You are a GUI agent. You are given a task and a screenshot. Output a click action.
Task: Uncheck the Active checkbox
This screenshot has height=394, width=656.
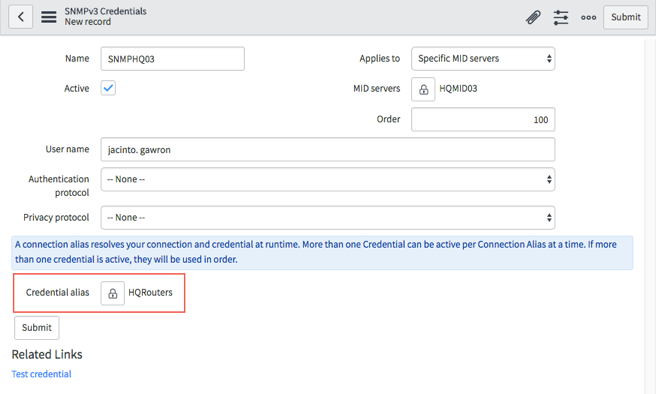click(x=108, y=88)
